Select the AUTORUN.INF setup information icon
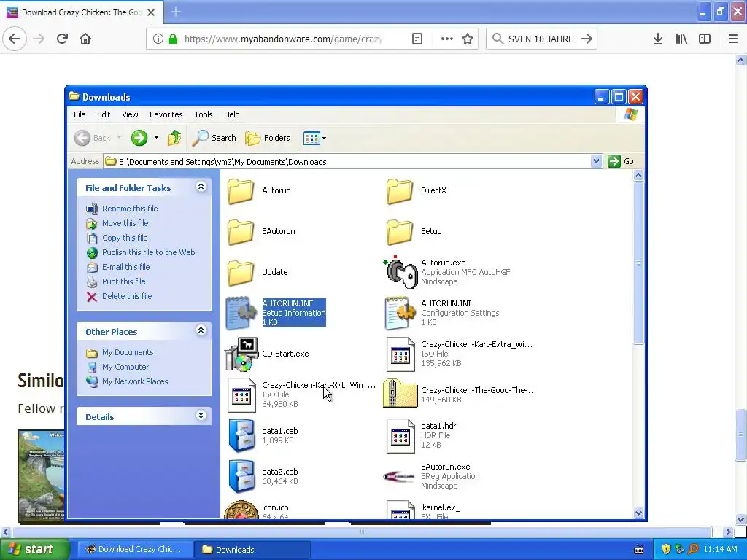747x560 pixels. (x=241, y=313)
